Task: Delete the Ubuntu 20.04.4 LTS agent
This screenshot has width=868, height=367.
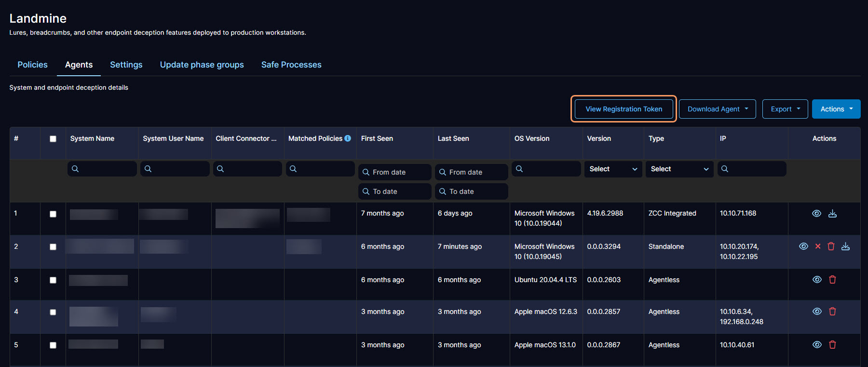Action: coord(832,280)
